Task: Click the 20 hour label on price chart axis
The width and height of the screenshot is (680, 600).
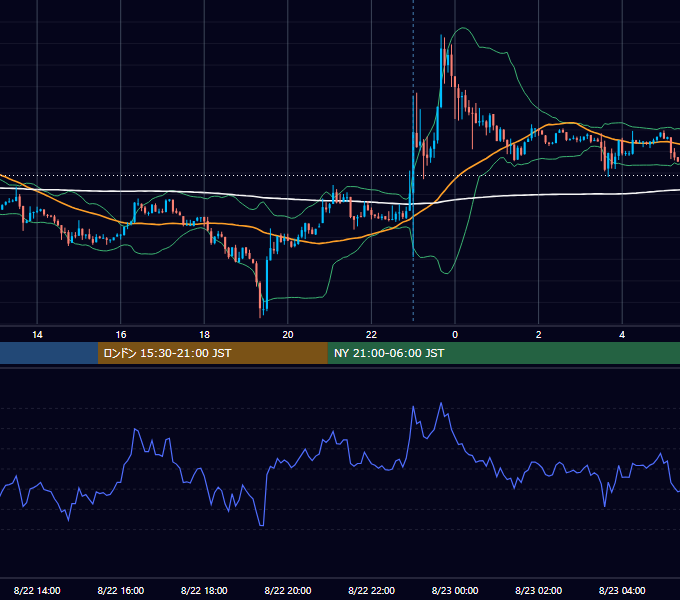Action: coord(288,335)
